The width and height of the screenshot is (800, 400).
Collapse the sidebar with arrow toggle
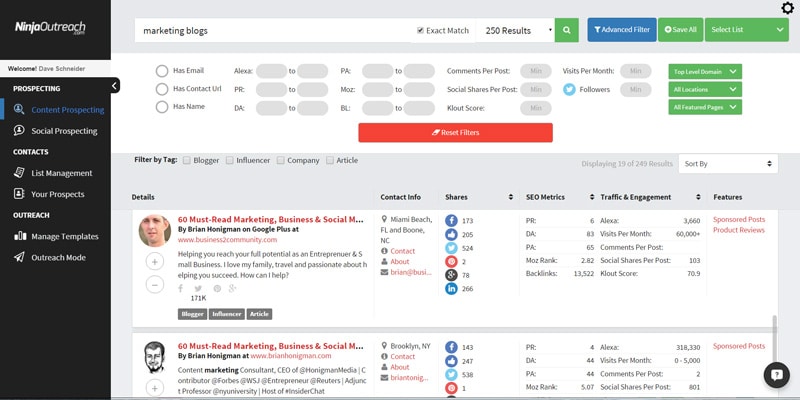(115, 85)
